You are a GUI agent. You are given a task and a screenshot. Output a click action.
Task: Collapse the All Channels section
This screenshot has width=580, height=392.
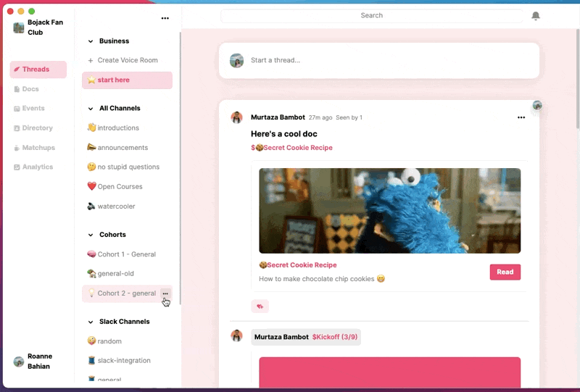pyautogui.click(x=91, y=109)
